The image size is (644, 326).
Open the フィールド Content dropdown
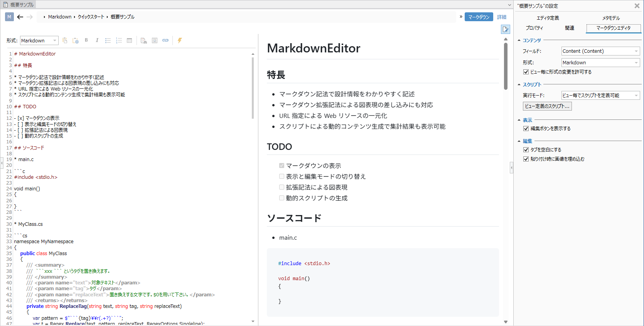(600, 51)
